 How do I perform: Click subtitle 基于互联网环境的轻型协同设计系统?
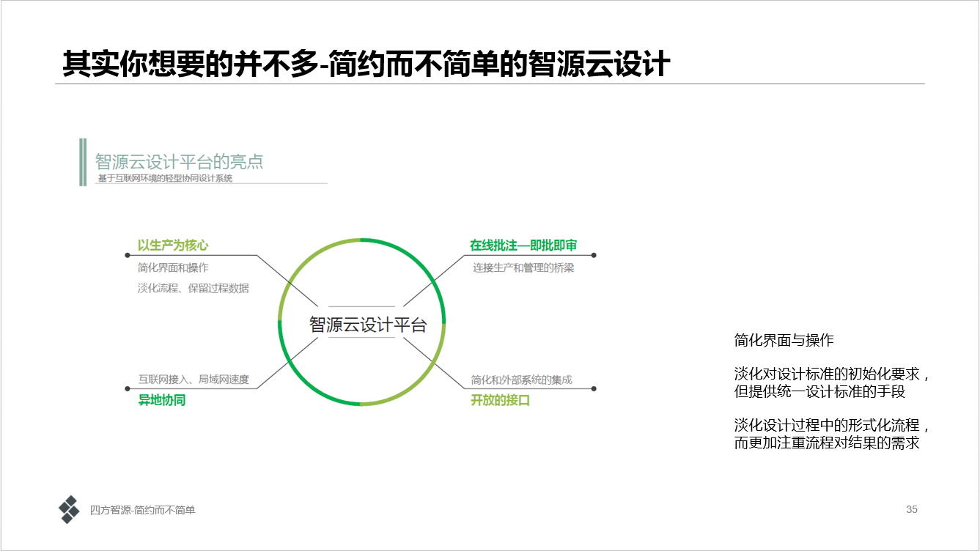pyautogui.click(x=165, y=178)
